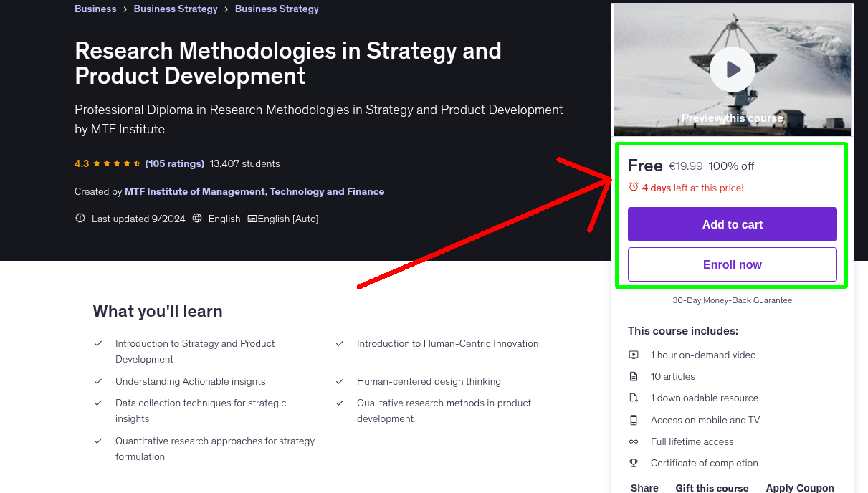This screenshot has width=868, height=493.
Task: Click the Preview this course caption
Action: (x=733, y=118)
